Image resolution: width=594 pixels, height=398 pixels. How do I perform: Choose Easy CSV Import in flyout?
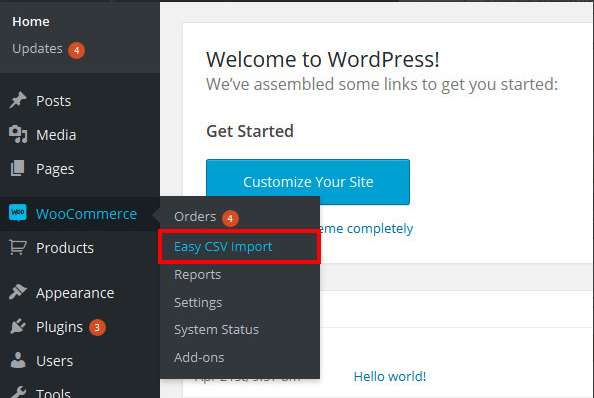pos(223,247)
